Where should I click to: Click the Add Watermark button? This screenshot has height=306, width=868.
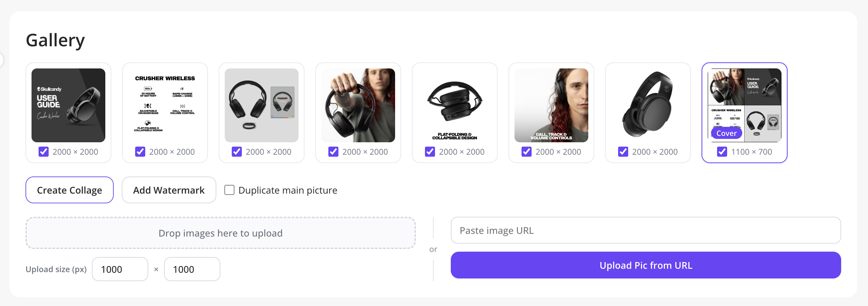pyautogui.click(x=169, y=190)
